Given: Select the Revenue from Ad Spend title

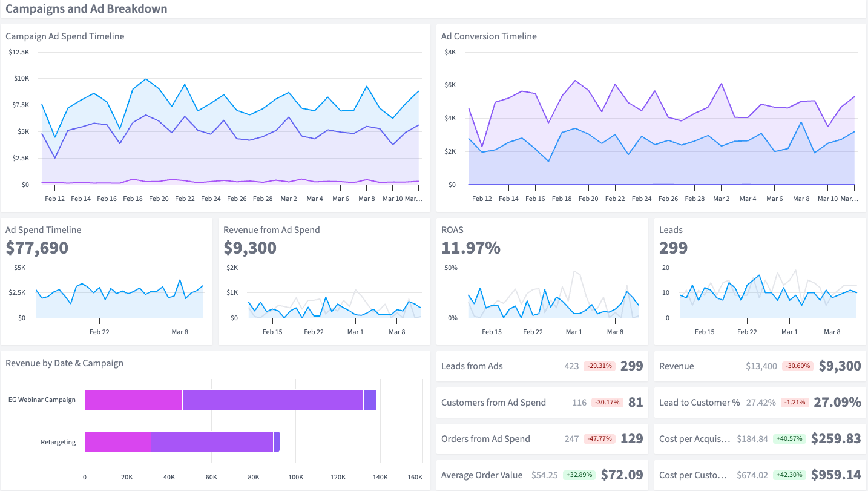Looking at the screenshot, I should click(271, 230).
